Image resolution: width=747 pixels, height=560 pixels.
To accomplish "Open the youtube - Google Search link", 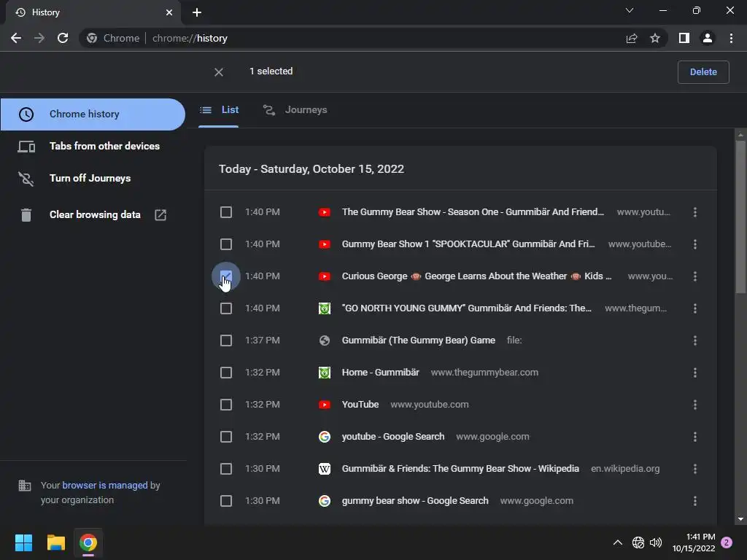I will tap(393, 437).
